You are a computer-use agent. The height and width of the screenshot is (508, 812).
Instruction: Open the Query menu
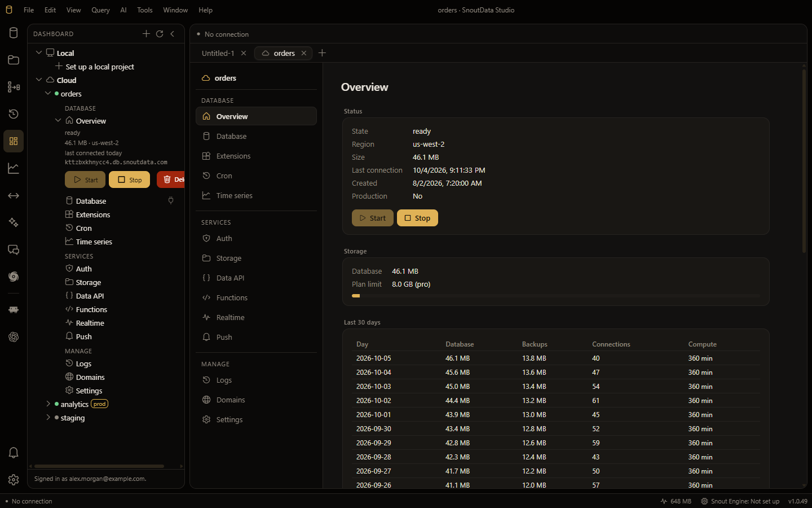pos(100,10)
